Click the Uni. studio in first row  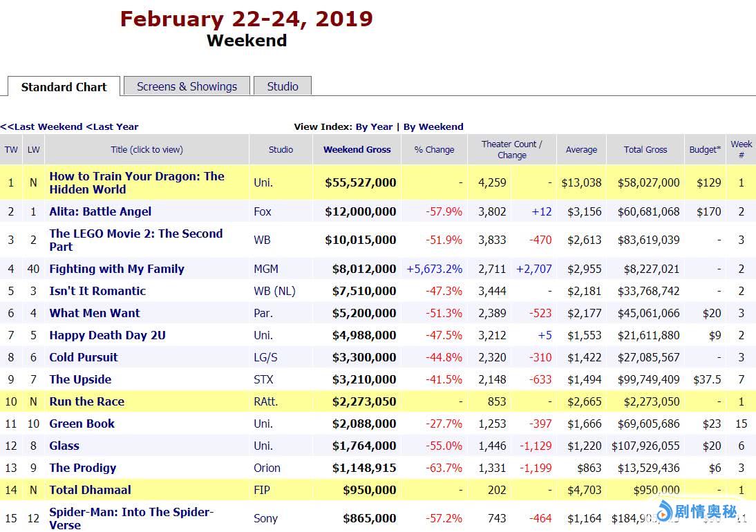point(263,183)
